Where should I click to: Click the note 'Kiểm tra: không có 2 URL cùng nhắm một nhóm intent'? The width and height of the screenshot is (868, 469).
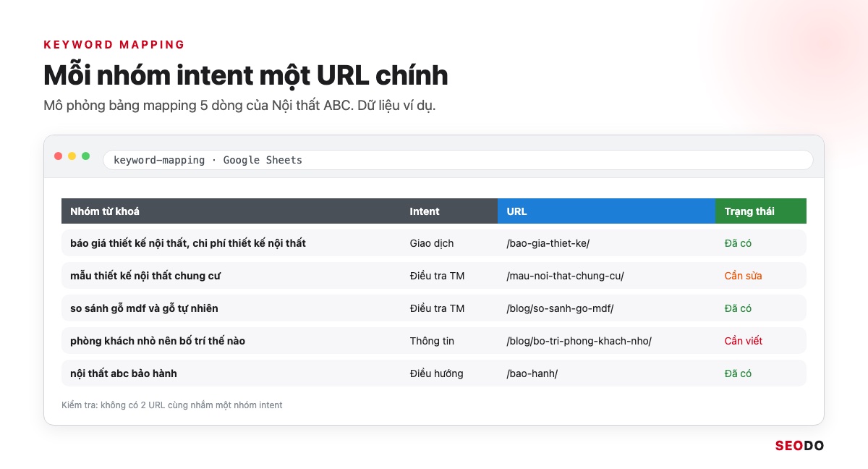click(x=172, y=405)
